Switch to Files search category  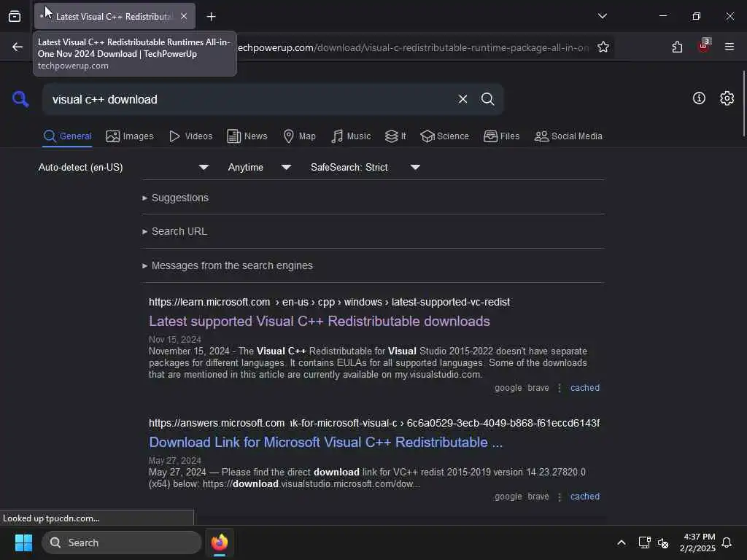coord(502,136)
